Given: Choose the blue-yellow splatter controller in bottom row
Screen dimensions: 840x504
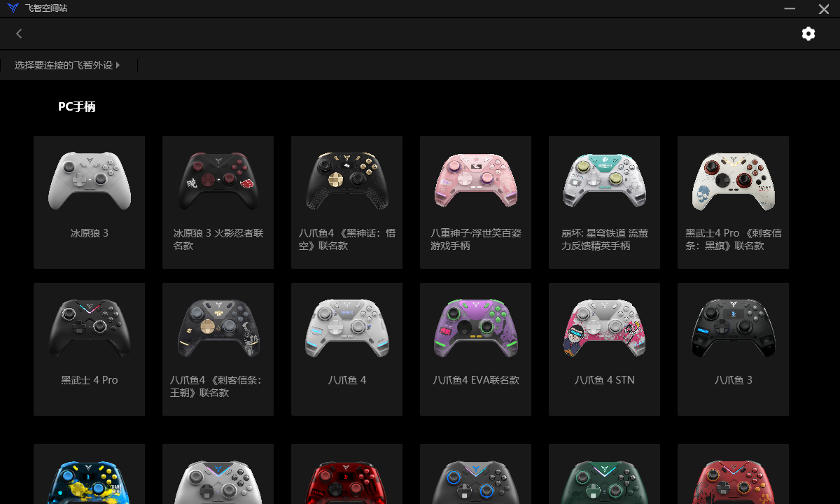Looking at the screenshot, I should click(89, 474).
